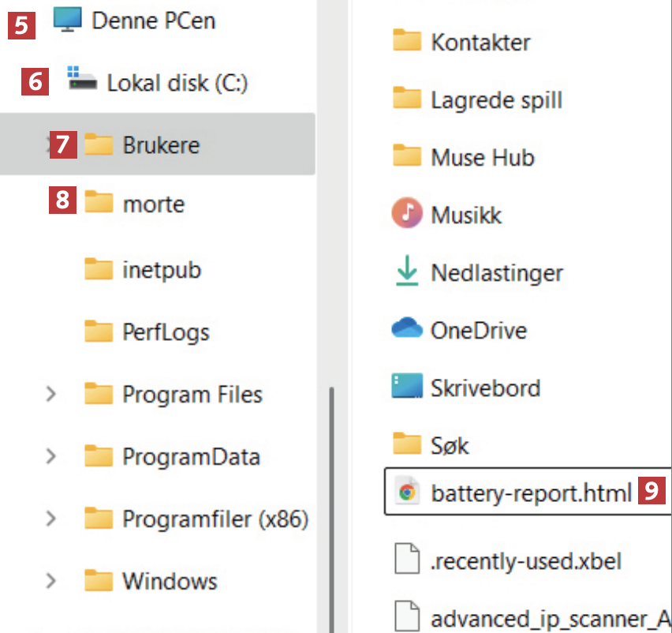Click the .recently-used.xbel file icon
This screenshot has height=633, width=672.
pyautogui.click(x=407, y=560)
